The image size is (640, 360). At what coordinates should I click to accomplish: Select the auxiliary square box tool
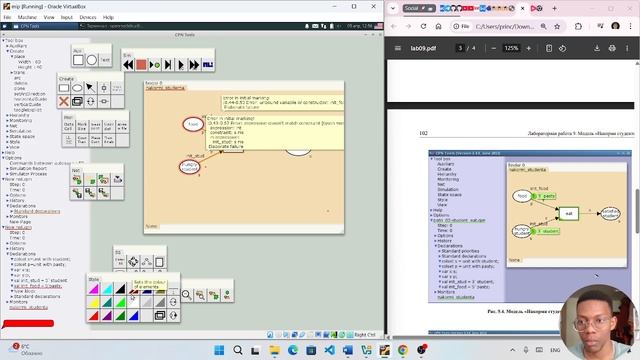point(78,60)
